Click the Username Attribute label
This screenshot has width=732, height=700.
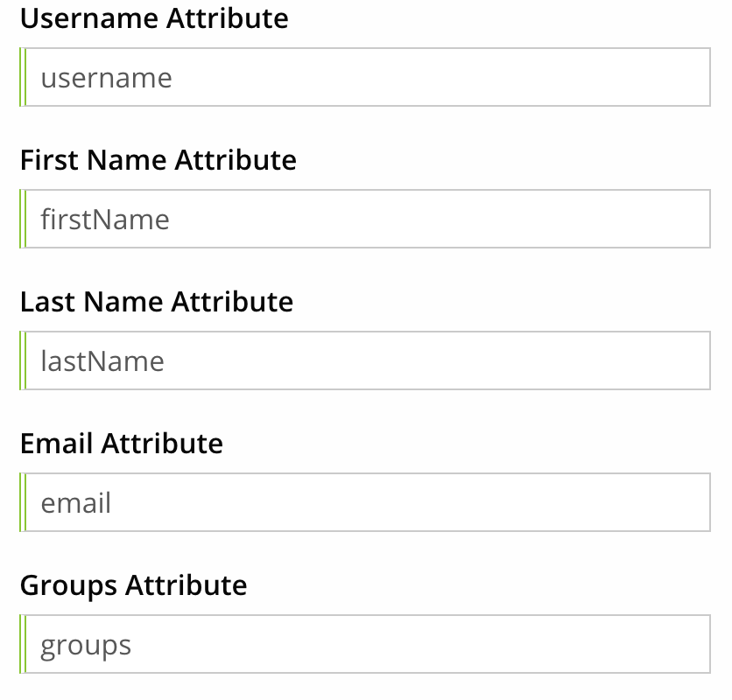click(x=156, y=18)
